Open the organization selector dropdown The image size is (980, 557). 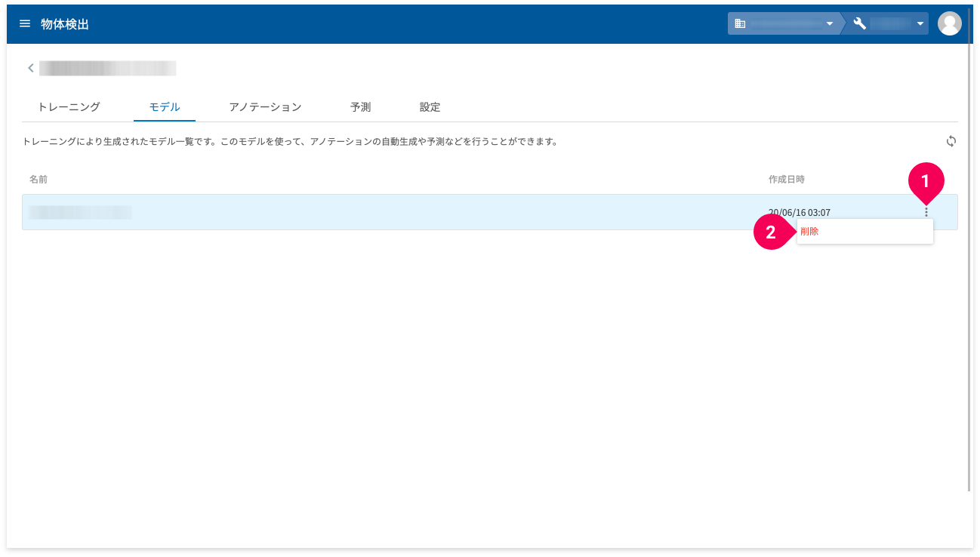(784, 24)
